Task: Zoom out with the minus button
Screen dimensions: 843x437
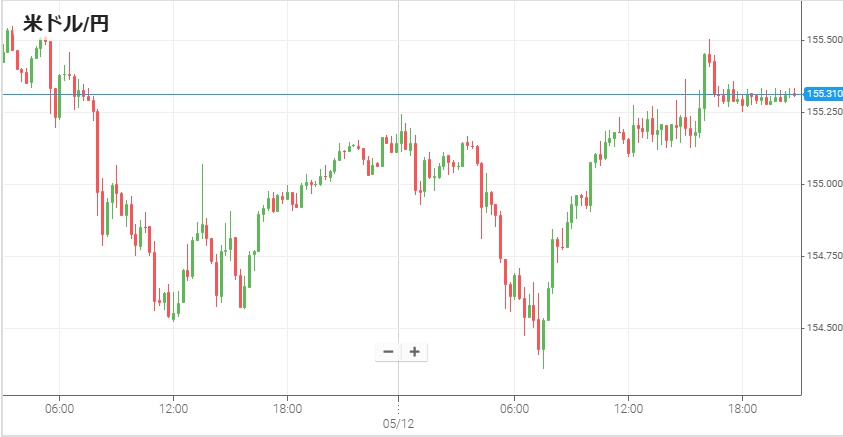Action: pos(387,351)
